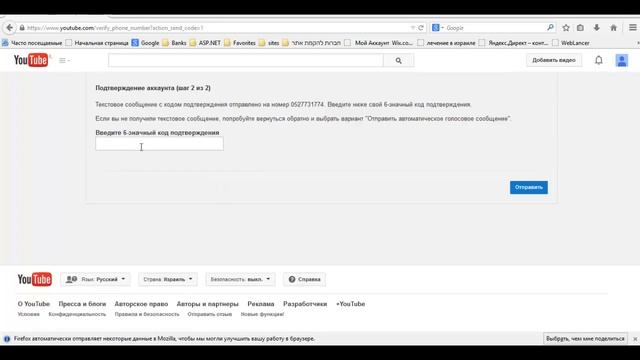Go to the Firefox home page icon

pyautogui.click(x=613, y=28)
